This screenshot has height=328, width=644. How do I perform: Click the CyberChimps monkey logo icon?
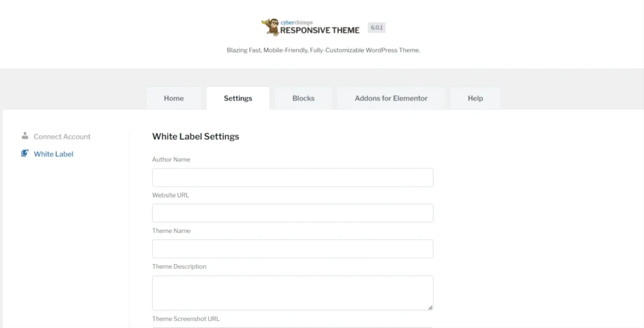click(270, 27)
